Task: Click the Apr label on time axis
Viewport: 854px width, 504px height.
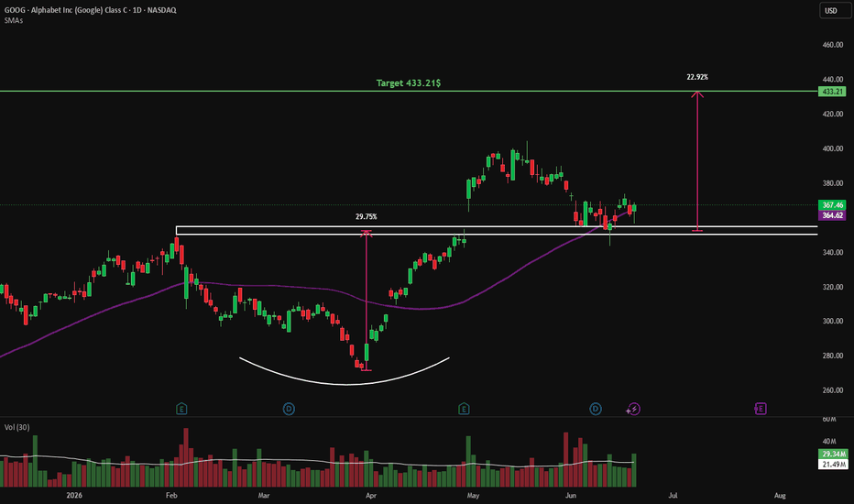Action: 371,495
